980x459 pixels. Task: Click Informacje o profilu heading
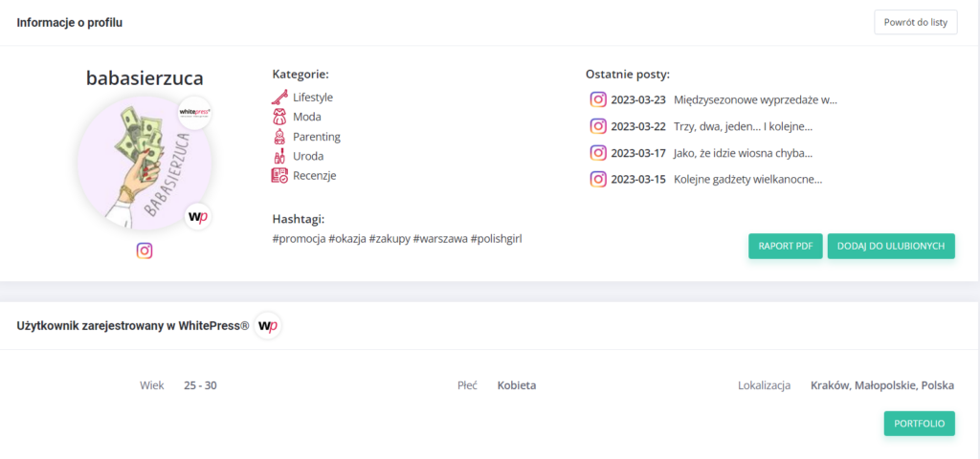click(69, 23)
